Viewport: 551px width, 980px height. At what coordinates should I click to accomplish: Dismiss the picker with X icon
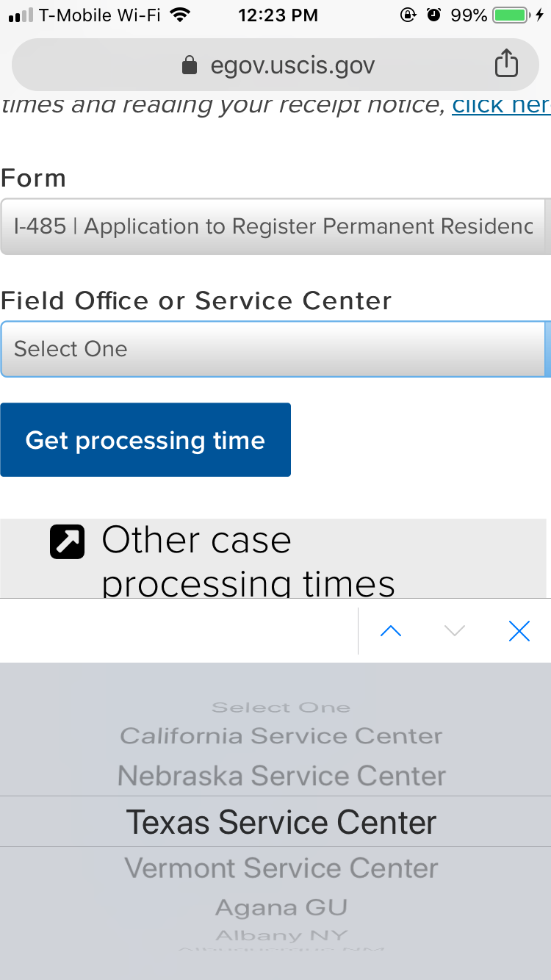pos(519,631)
